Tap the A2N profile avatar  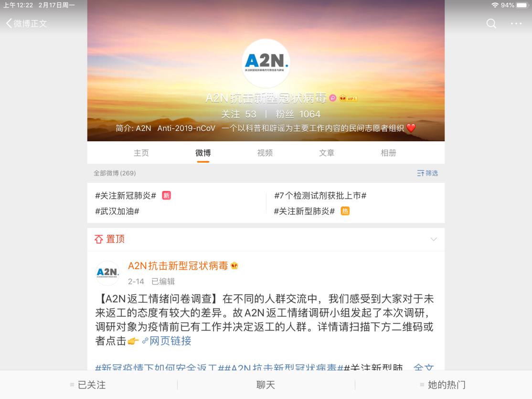pyautogui.click(x=266, y=63)
